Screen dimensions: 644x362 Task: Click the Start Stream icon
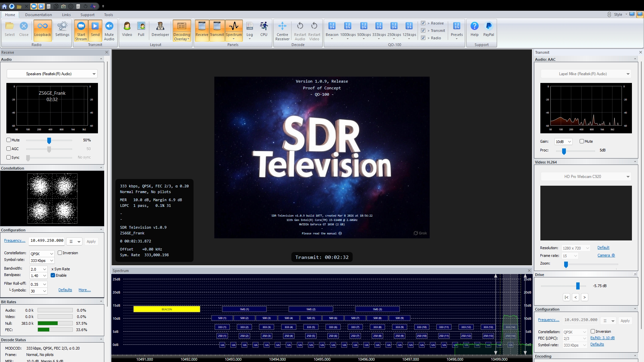pyautogui.click(x=81, y=30)
